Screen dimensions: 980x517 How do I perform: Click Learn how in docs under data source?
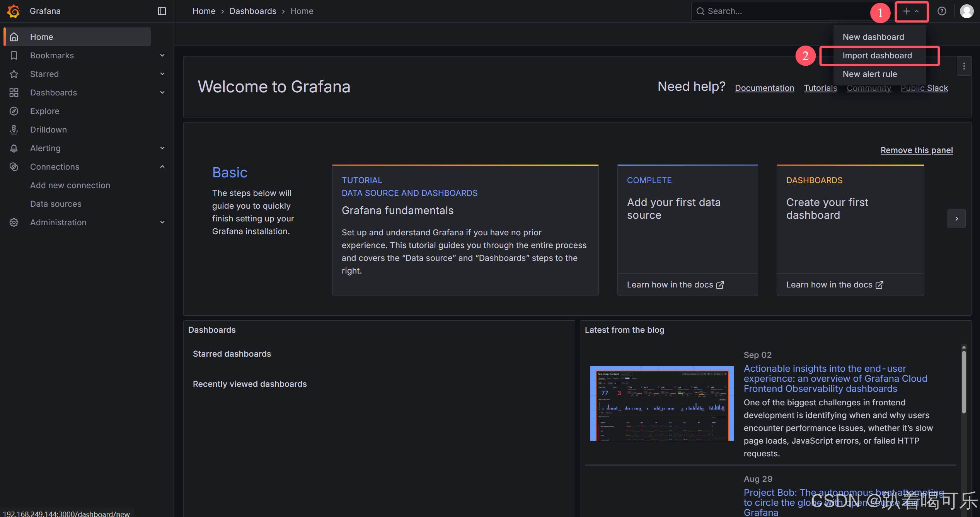(x=675, y=285)
